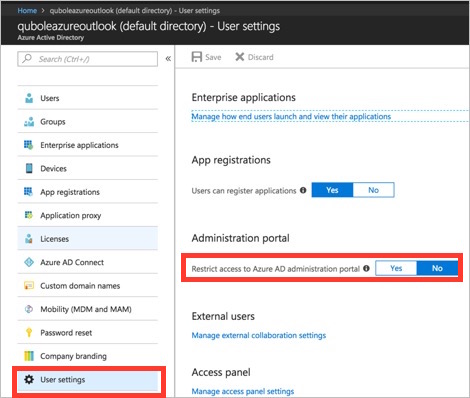Open Mobility (MDM and MAM) menu item
Screen dimensions: 470x398
[88, 309]
